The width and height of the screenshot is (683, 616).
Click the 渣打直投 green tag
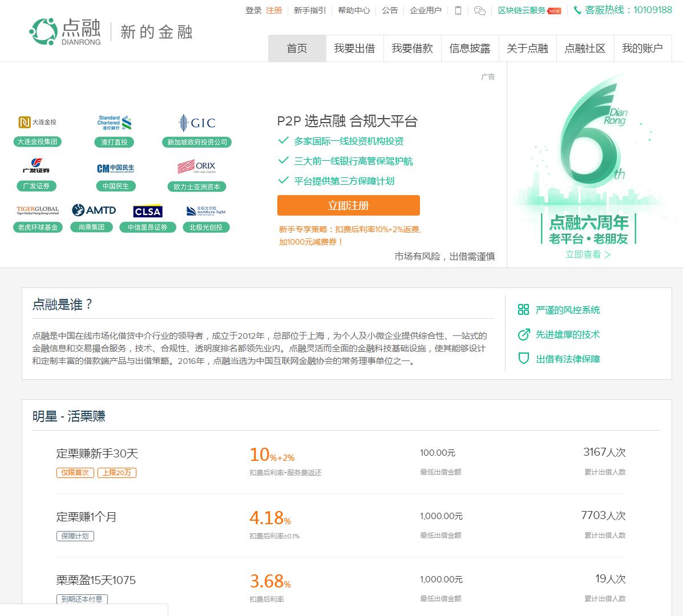[114, 142]
